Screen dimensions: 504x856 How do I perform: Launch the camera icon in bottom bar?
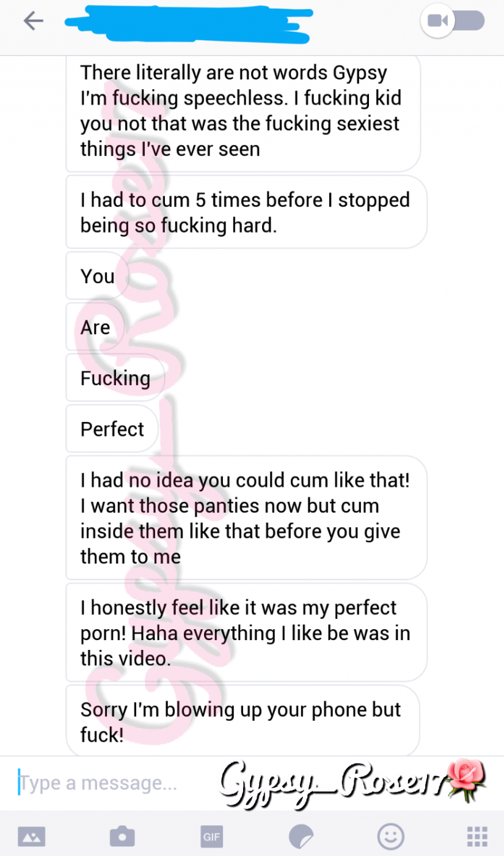click(122, 835)
